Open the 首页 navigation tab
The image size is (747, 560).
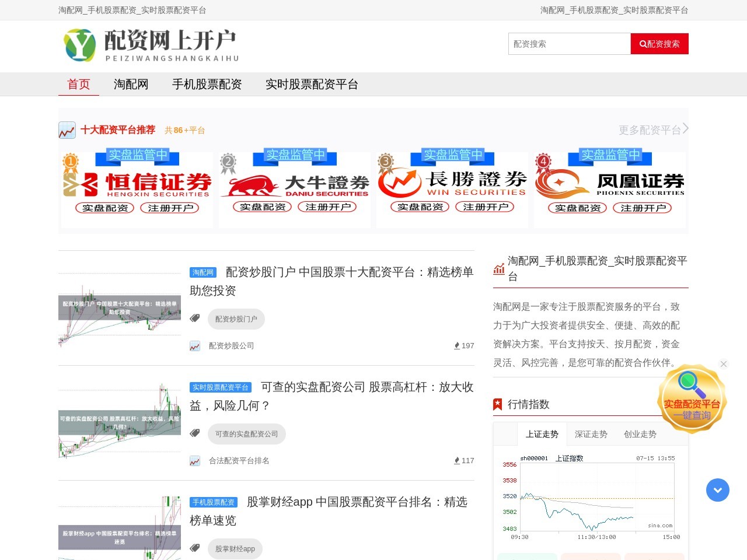[x=79, y=85]
